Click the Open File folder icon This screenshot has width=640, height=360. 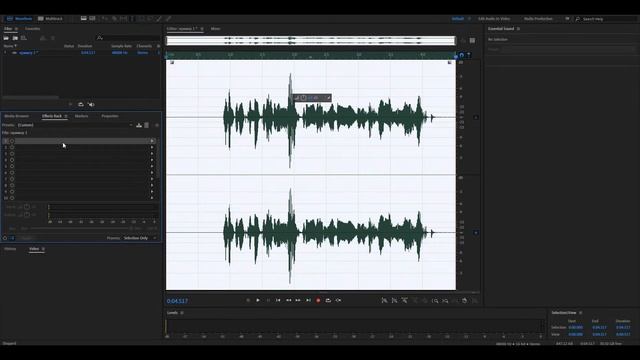tap(6, 38)
